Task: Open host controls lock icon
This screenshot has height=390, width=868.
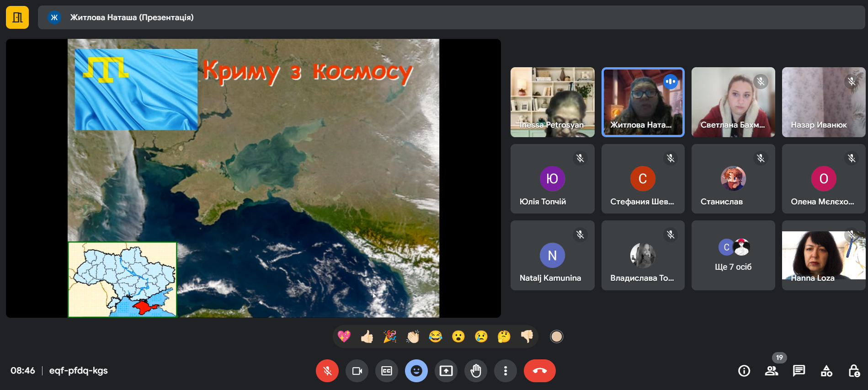Action: pos(854,371)
